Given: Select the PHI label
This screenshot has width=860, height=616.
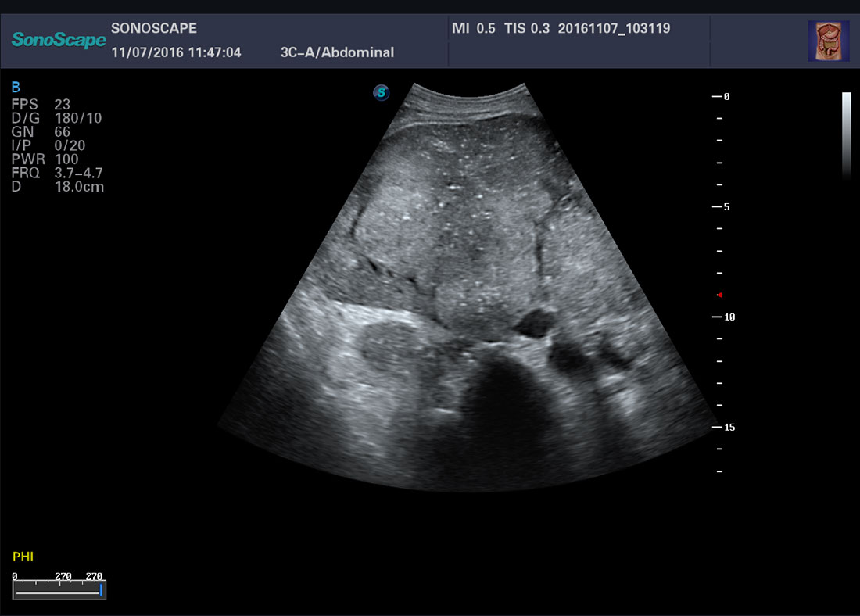Looking at the screenshot, I should tap(23, 557).
